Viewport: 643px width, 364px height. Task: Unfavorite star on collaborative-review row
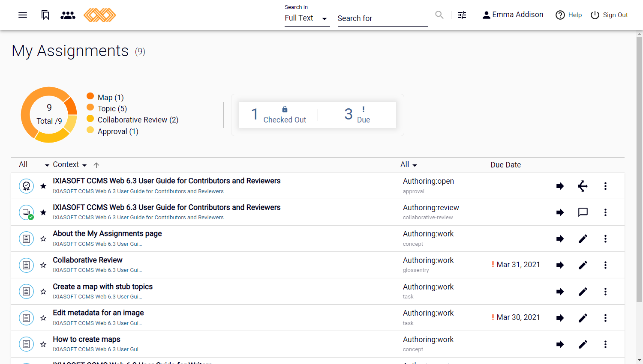(x=43, y=212)
